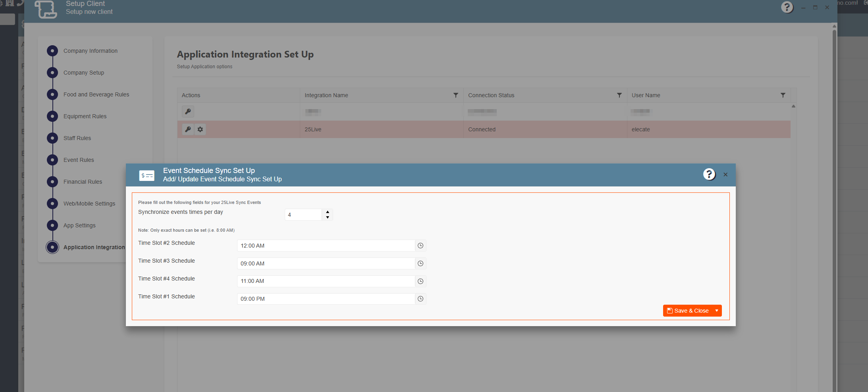Filter the Integration Name column
Screen dimensions: 868x392
coord(456,95)
